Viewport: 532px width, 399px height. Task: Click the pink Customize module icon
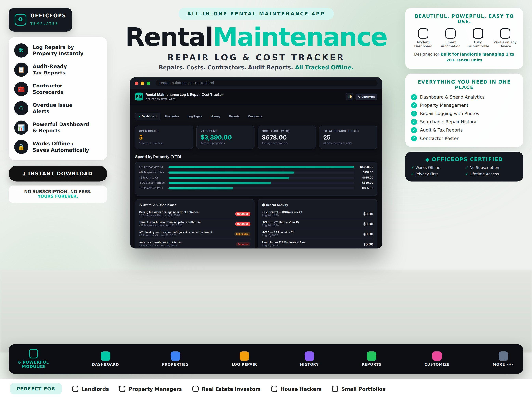437,356
